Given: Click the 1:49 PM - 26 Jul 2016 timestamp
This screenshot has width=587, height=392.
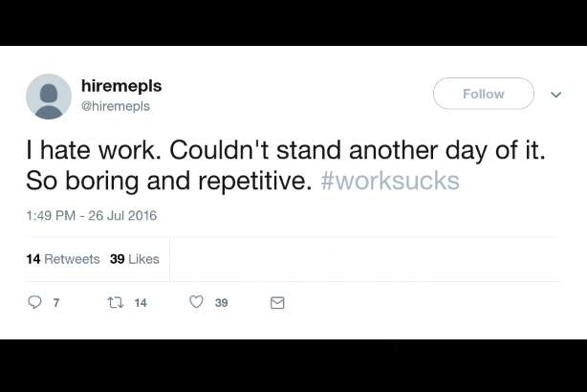Looking at the screenshot, I should (x=92, y=215).
